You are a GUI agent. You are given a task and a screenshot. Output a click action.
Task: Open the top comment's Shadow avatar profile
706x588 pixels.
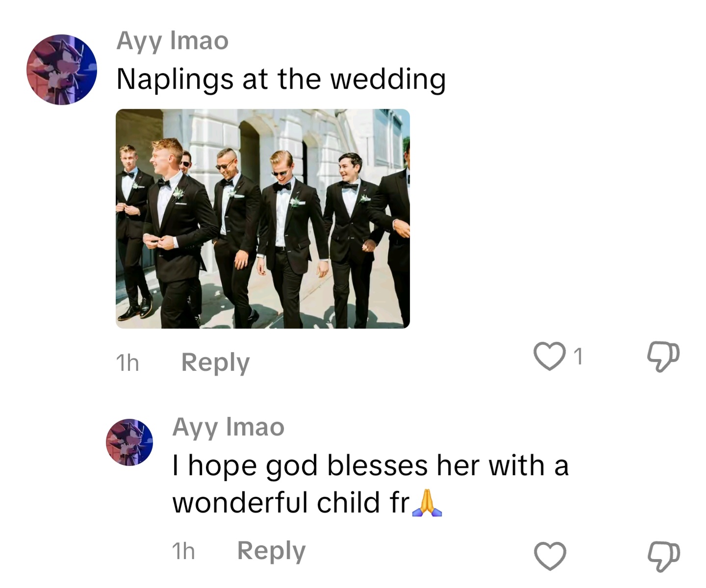point(62,70)
